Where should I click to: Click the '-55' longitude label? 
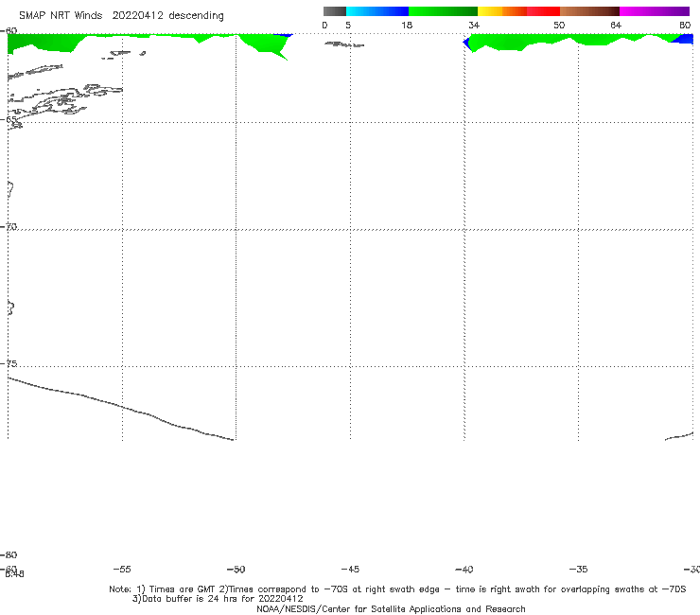[122, 569]
